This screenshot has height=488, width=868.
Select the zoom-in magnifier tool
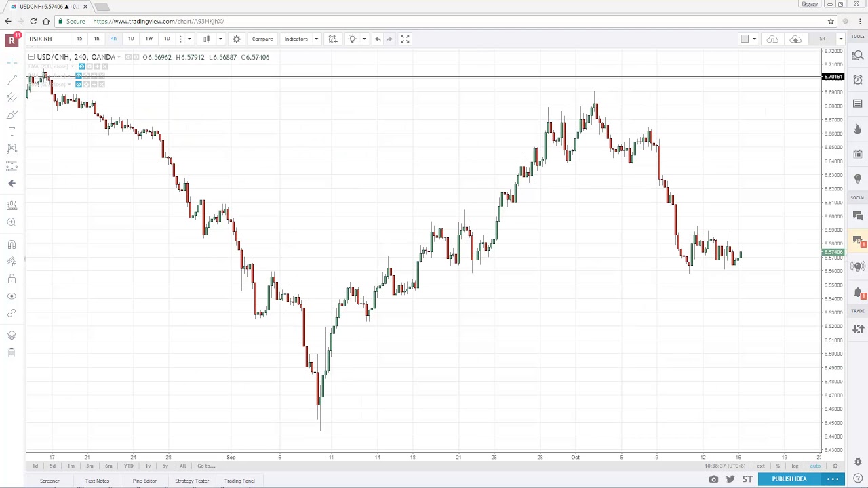pos(12,222)
